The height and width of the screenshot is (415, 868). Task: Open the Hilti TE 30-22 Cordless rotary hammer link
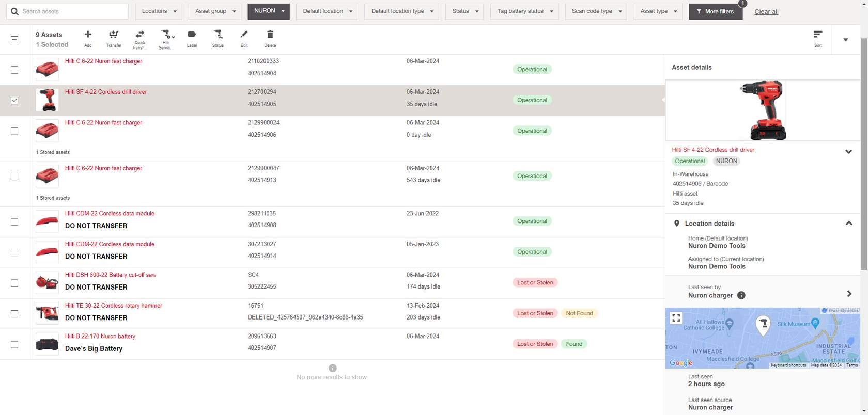114,306
